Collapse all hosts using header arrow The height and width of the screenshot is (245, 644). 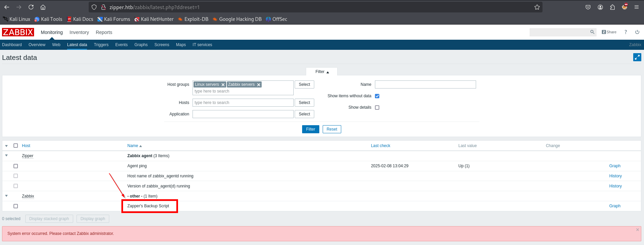(6, 146)
